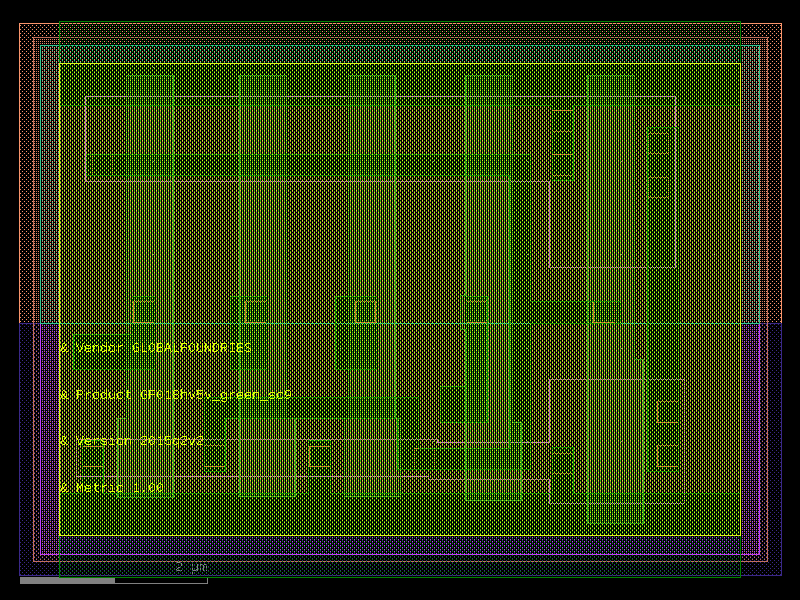Screen dimensions: 800x600
Task: Pick the '& Metric 1.00' text label
Action: 112,488
